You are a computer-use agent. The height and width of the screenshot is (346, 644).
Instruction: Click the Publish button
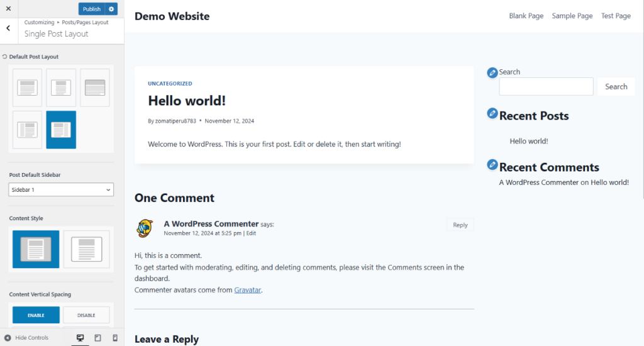pyautogui.click(x=92, y=9)
